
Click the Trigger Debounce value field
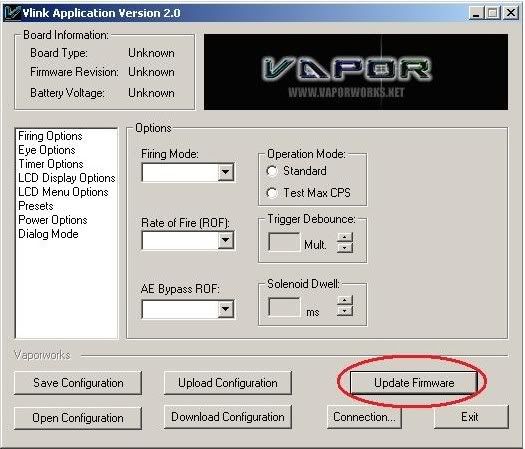coord(284,242)
